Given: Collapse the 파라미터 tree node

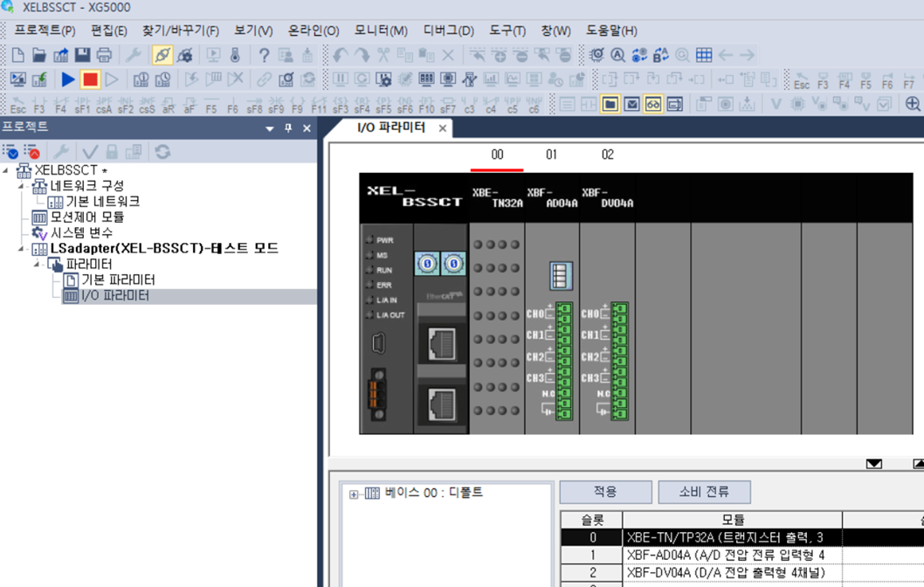Looking at the screenshot, I should tap(37, 265).
